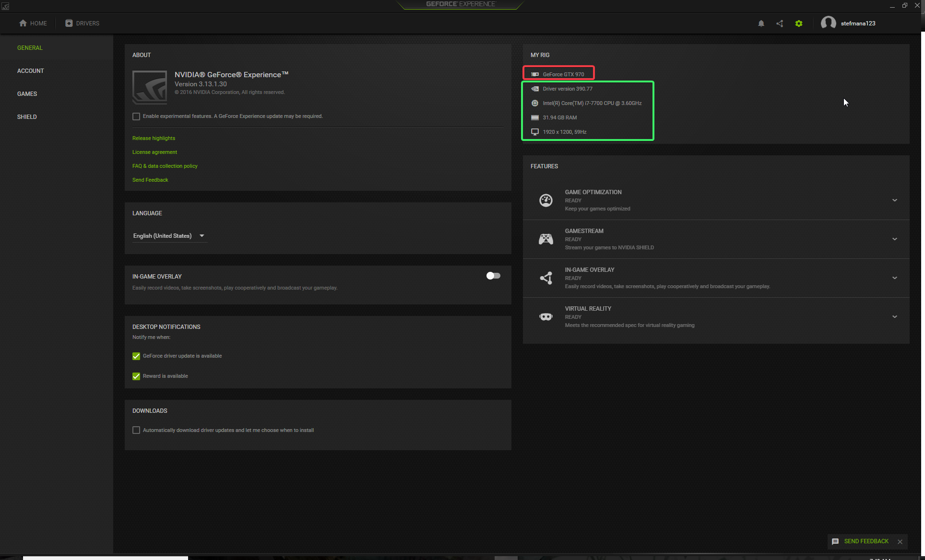The width and height of the screenshot is (925, 560).
Task: Click the user avatar for stefmana123
Action: (828, 23)
